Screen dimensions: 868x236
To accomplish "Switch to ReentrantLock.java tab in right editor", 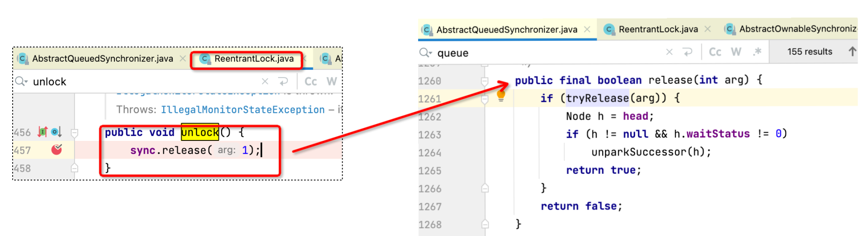I will [x=658, y=29].
